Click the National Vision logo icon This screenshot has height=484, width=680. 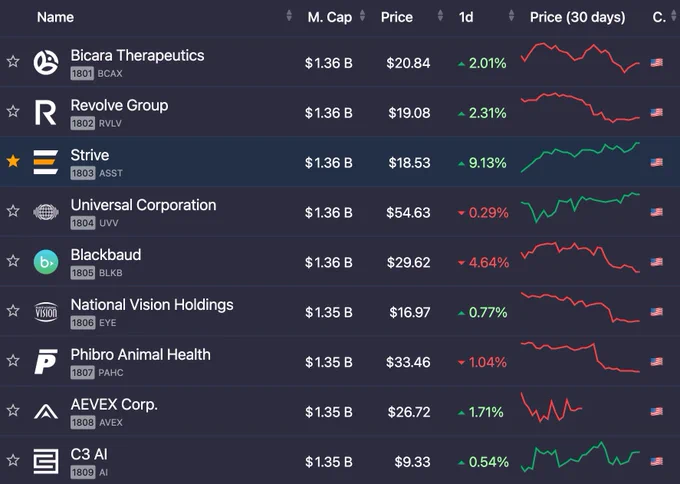click(46, 312)
